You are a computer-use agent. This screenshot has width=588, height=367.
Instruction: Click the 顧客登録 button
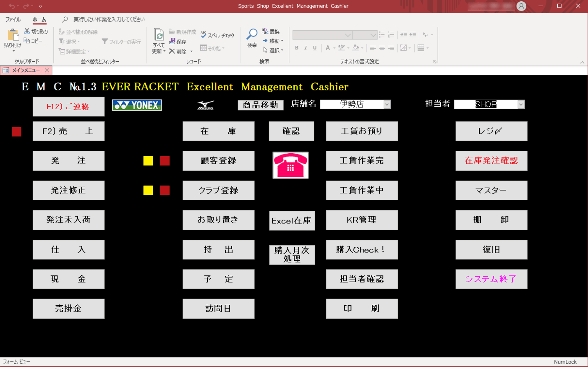218,161
